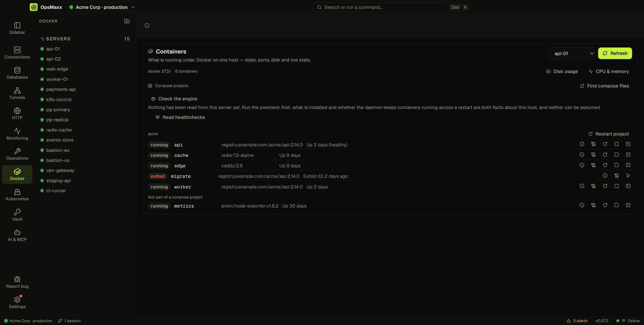This screenshot has height=325, width=644.
Task: Open logs of the edge container
Action: coord(593,165)
